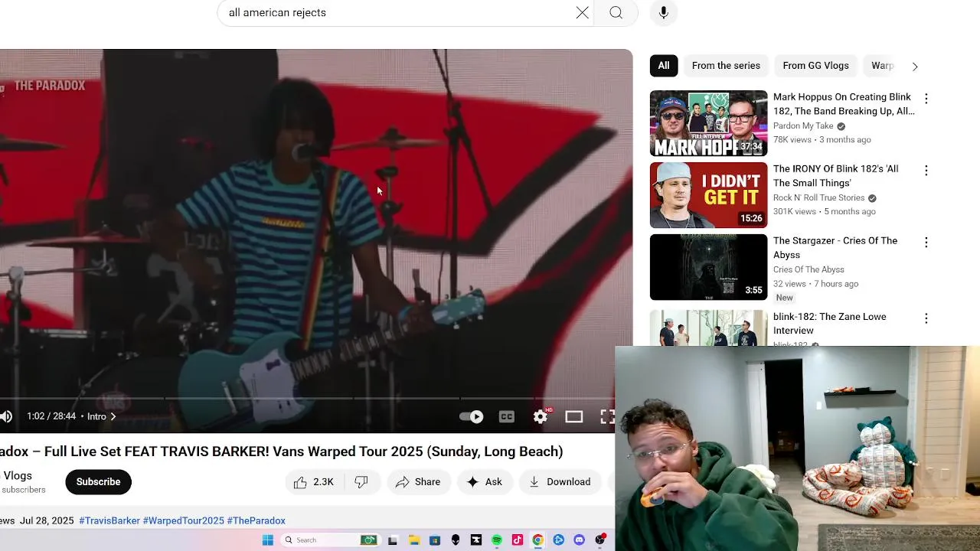Screen dimensions: 980x551
Task: Subscribe to the channel
Action: 98,482
